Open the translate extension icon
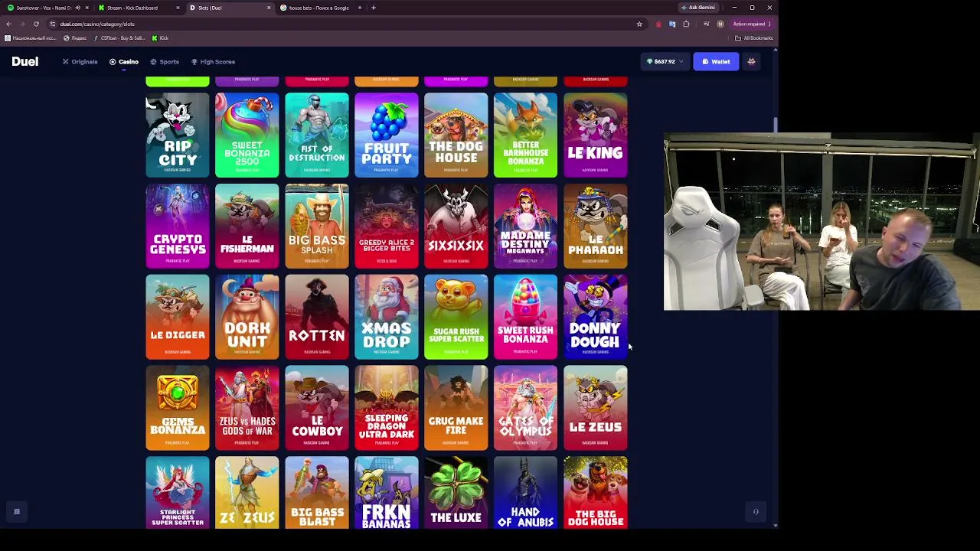The image size is (980, 551). pyautogui.click(x=672, y=24)
